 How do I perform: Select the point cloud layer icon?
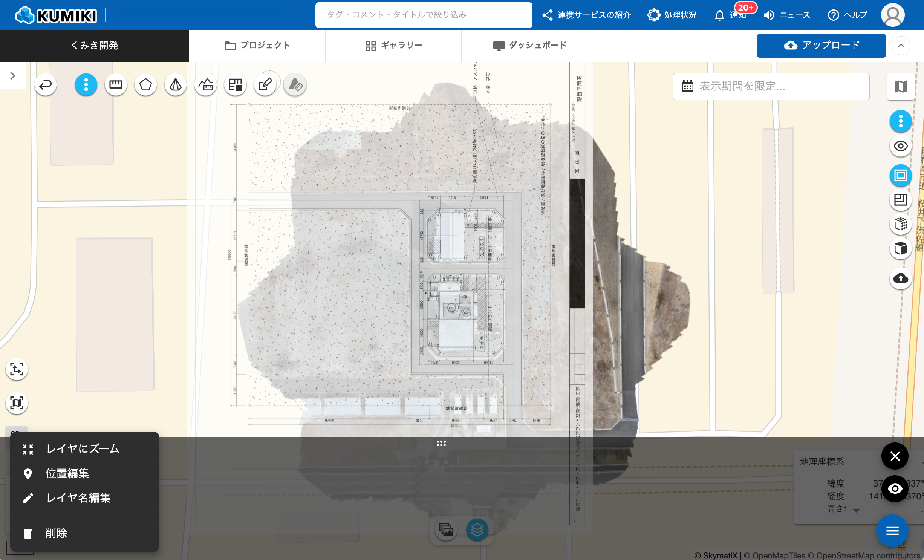[x=900, y=224]
